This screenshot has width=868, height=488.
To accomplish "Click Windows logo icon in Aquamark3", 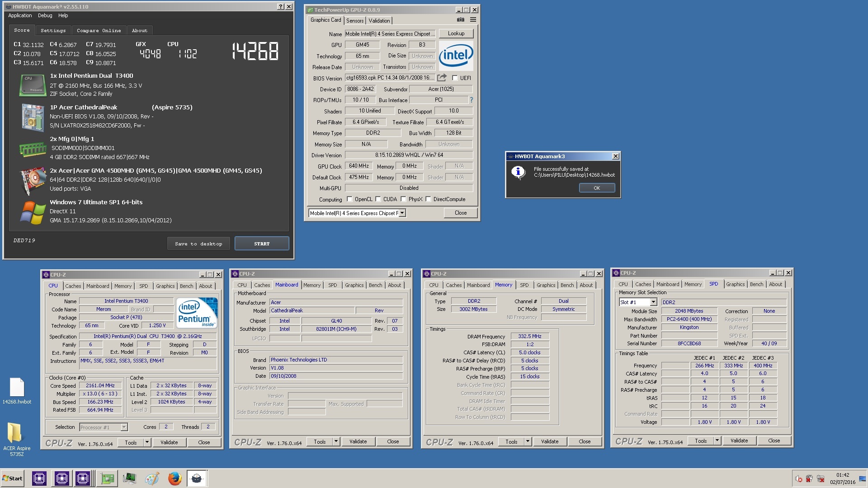I will coord(33,212).
